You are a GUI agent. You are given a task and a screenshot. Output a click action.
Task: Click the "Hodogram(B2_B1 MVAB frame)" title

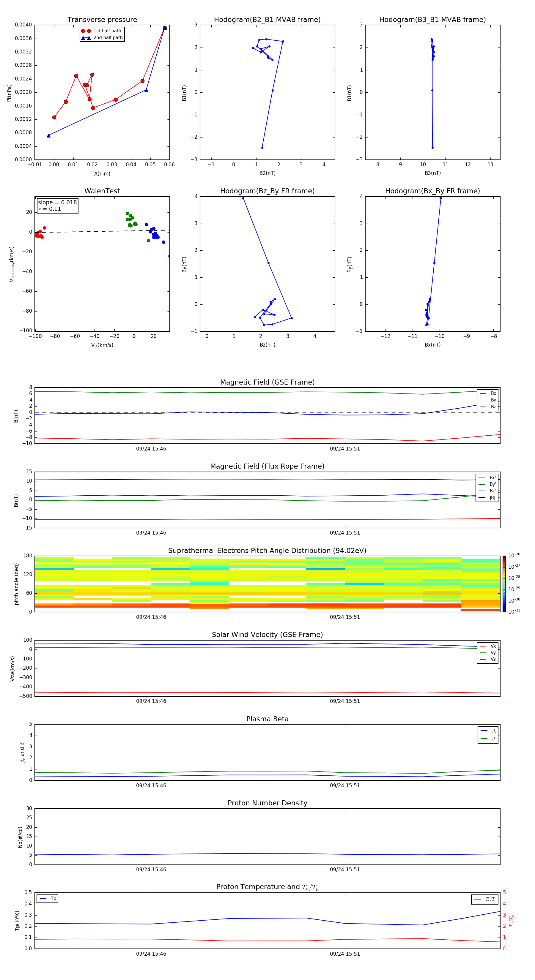267,20
